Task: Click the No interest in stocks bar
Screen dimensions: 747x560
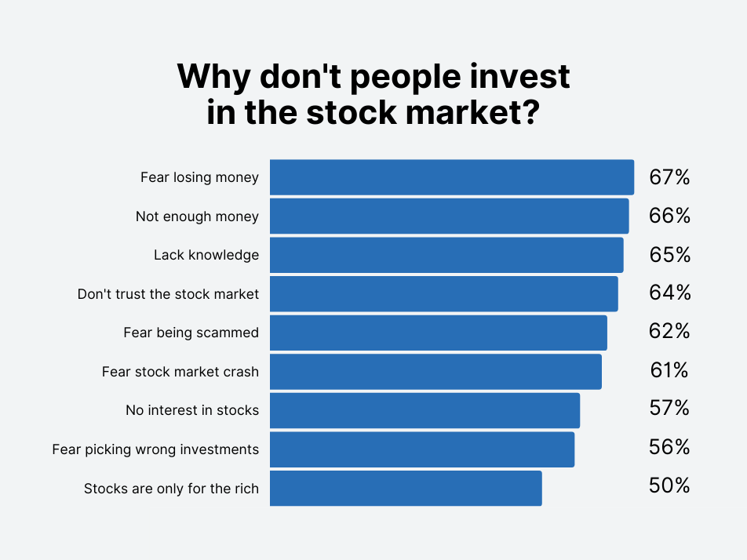Action: pyautogui.click(x=425, y=410)
